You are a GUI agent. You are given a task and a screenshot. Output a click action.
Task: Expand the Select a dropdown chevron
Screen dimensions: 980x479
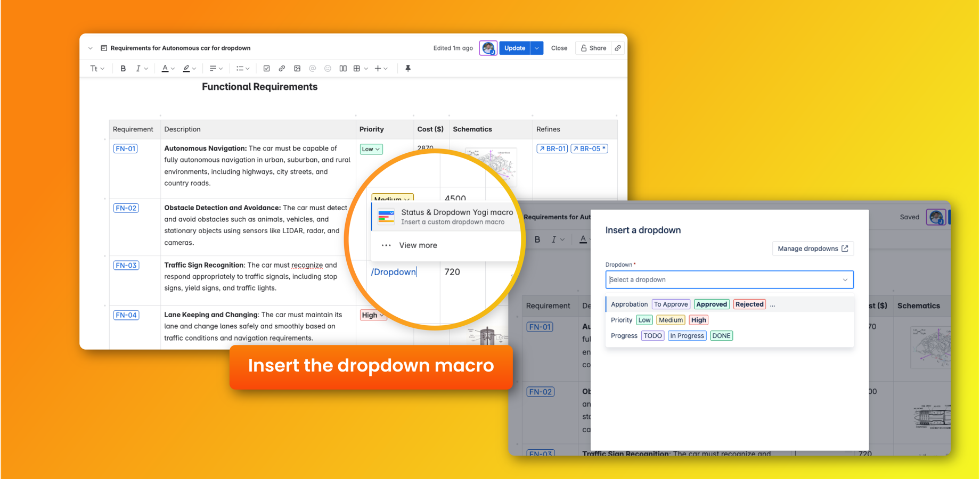click(845, 280)
